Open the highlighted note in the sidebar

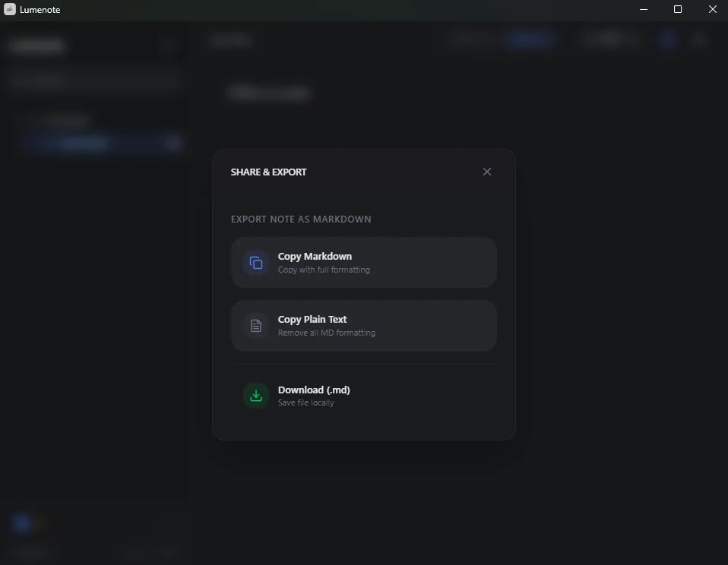(84, 143)
